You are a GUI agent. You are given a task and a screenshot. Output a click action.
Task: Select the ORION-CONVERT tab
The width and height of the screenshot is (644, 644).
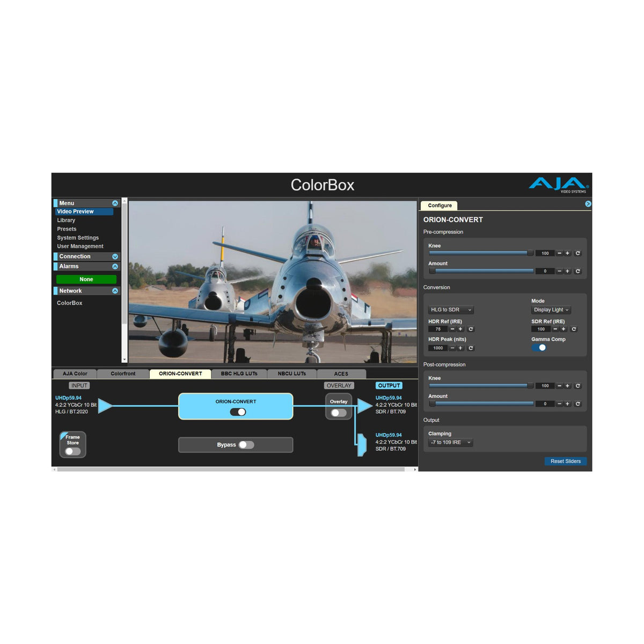pyautogui.click(x=181, y=374)
